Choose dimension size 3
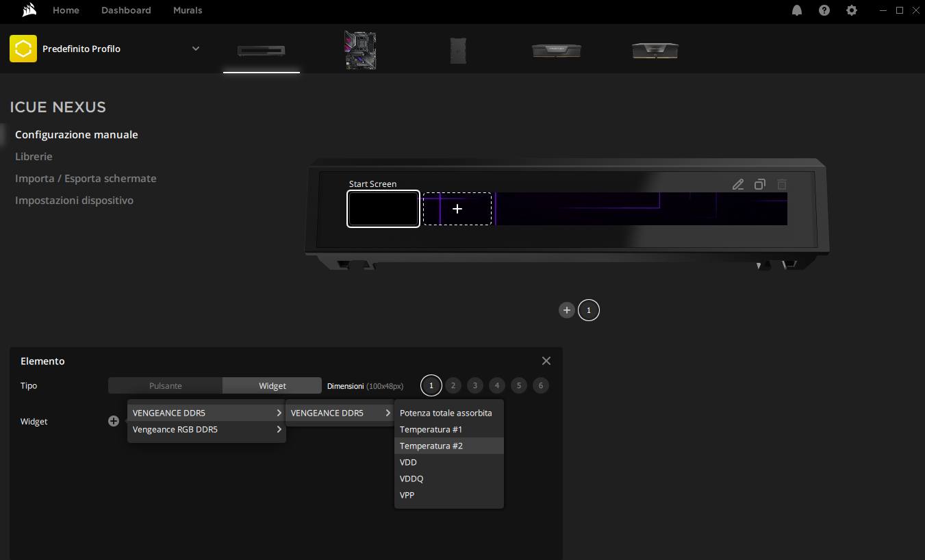Image resolution: width=925 pixels, height=560 pixels. click(475, 385)
